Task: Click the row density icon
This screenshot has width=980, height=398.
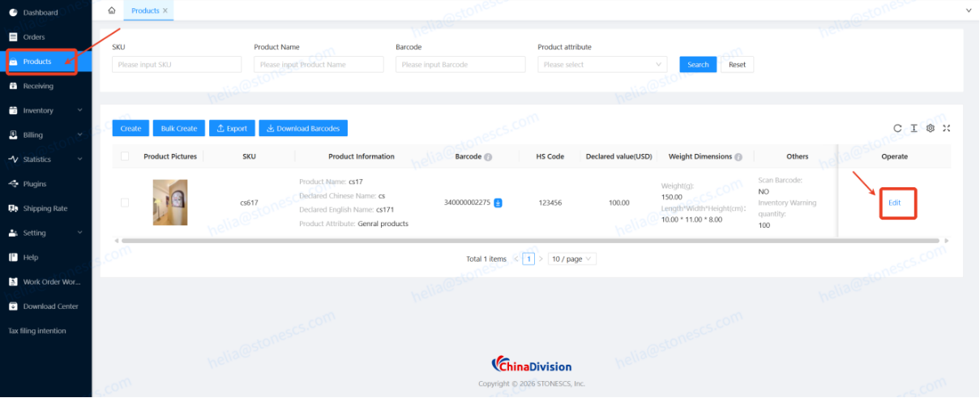Action: point(914,128)
